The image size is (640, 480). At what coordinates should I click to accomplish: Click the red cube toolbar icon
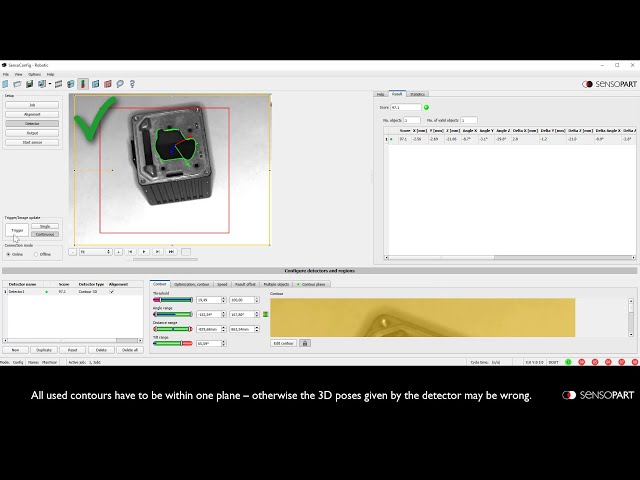click(108, 84)
